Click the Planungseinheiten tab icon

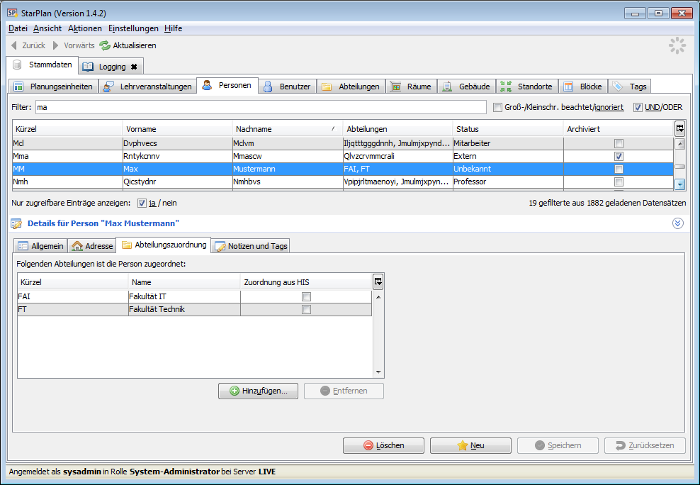coord(18,87)
